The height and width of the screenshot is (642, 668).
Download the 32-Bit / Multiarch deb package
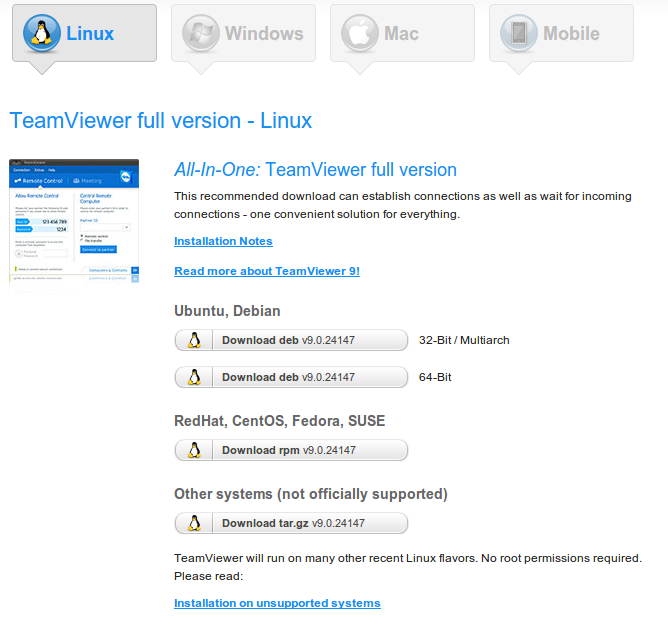tap(291, 340)
